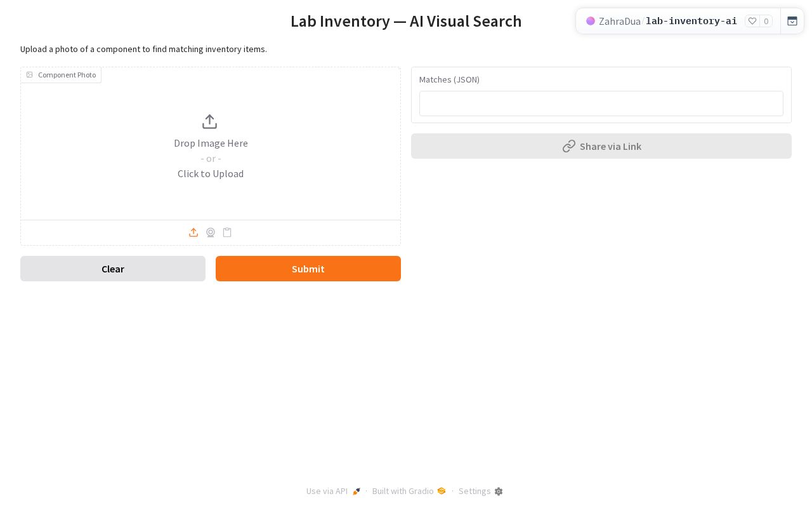Click the Lab Inventory — AI Visual Search heading

coord(406,21)
